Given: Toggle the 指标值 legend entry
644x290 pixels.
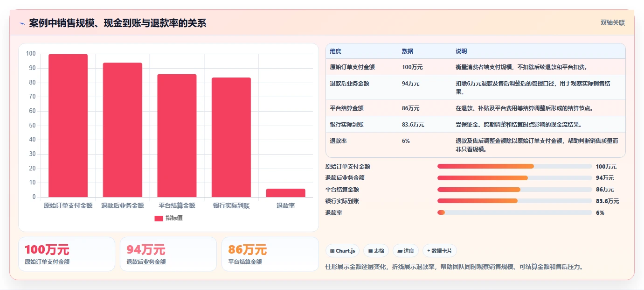Looking at the screenshot, I should [168, 218].
